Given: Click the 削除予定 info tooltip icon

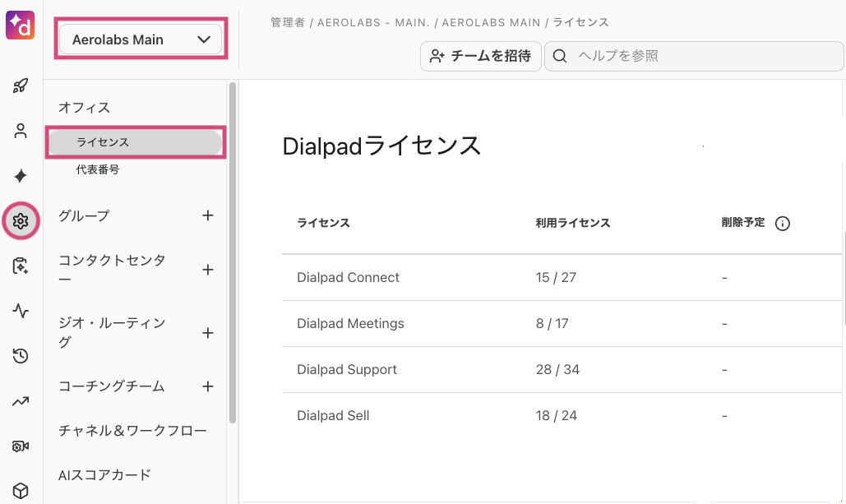Looking at the screenshot, I should tap(782, 223).
